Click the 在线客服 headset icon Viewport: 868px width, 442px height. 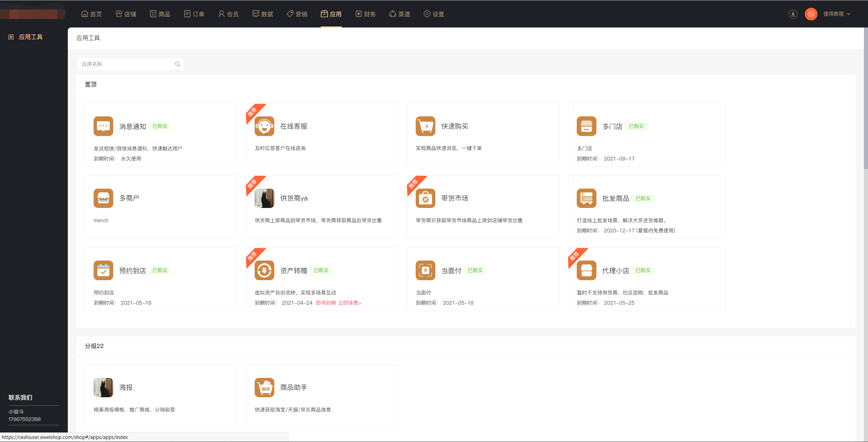pyautogui.click(x=264, y=126)
